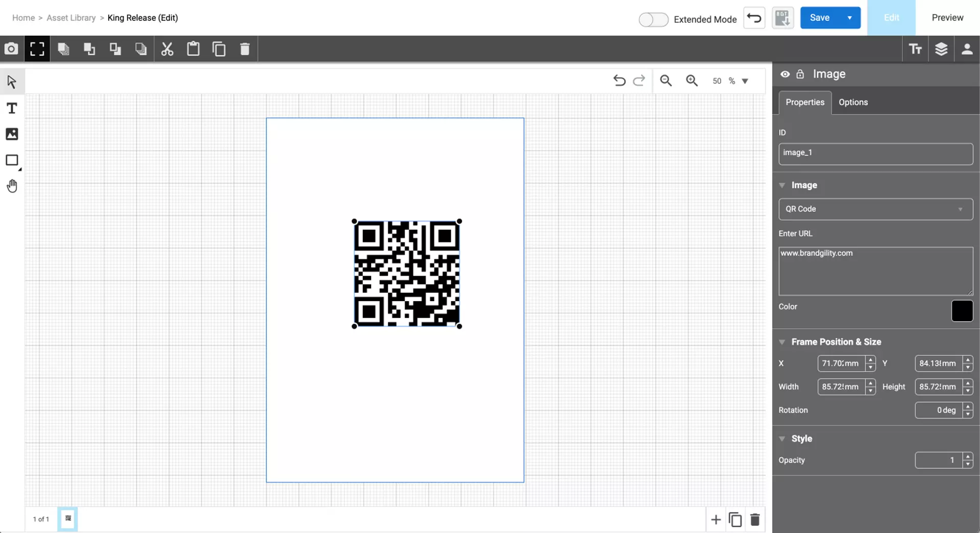
Task: Click the Y position value field
Action: pos(938,364)
